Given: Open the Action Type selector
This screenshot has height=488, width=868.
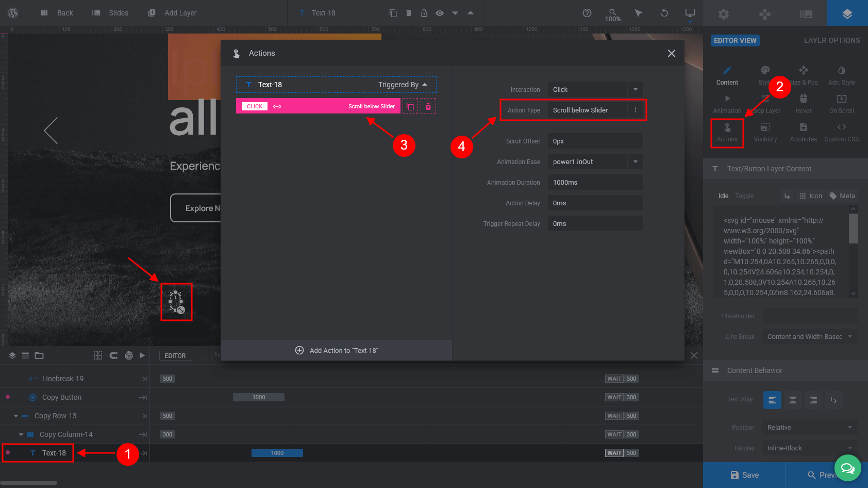Looking at the screenshot, I should (595, 110).
